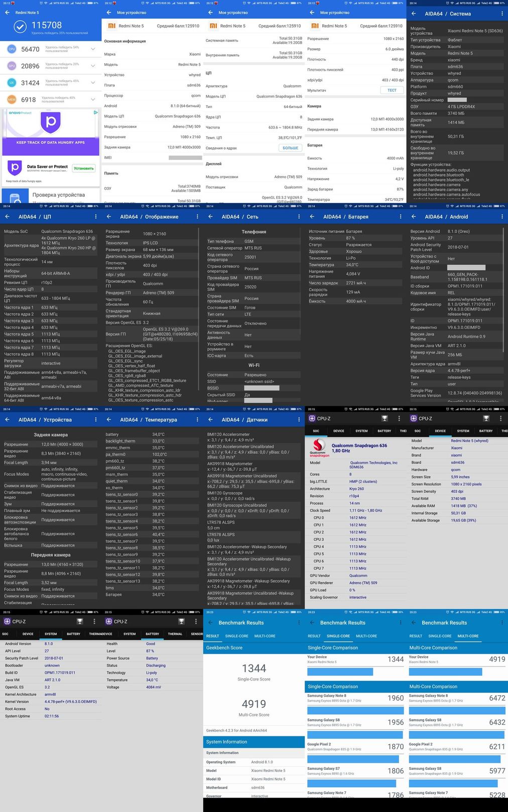Switch to SINGLE-CORE tab on Geekbench Score screen
The image size is (508, 812).
click(236, 636)
